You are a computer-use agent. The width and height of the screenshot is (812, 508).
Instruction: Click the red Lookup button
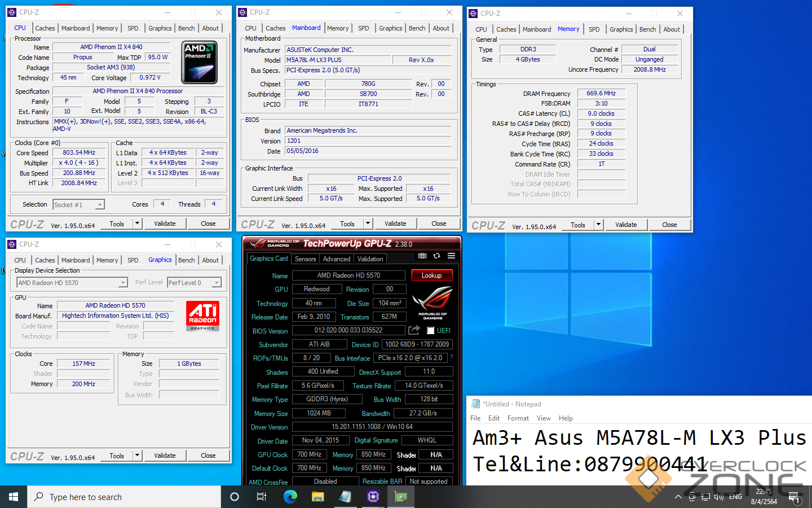coord(431,275)
